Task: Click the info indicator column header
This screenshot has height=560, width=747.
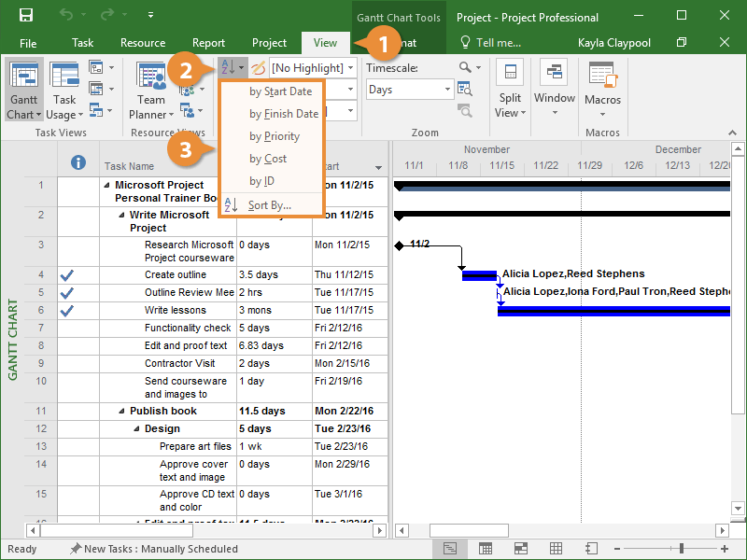Action: tap(78, 164)
